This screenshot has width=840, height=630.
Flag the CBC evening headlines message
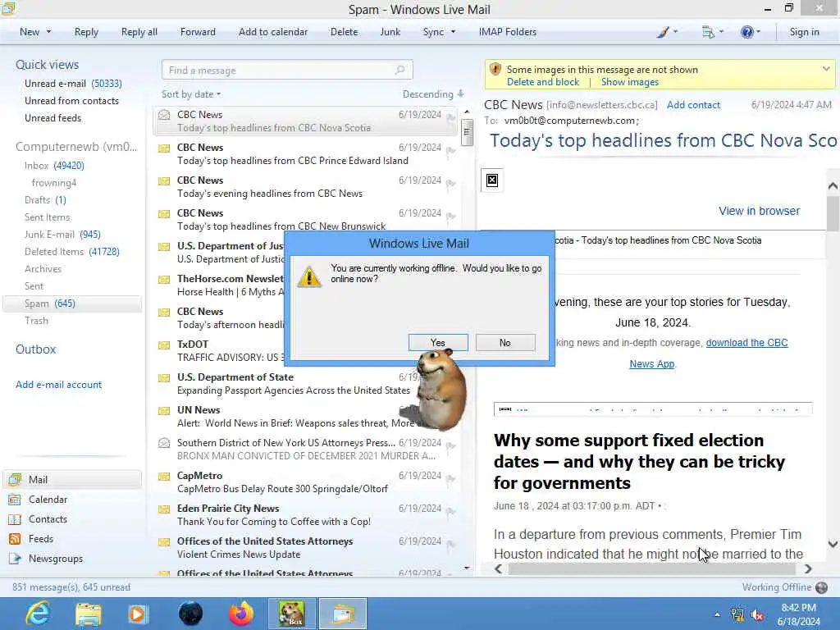(451, 184)
